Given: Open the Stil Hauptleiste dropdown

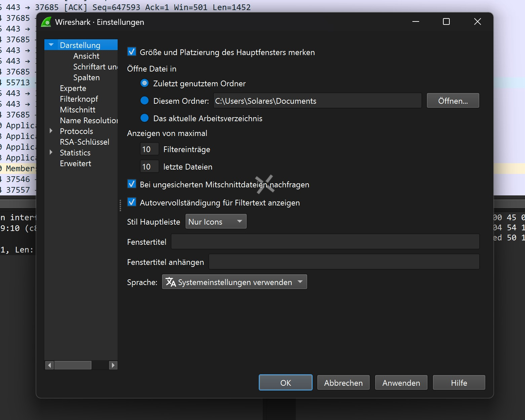Looking at the screenshot, I should tap(216, 222).
